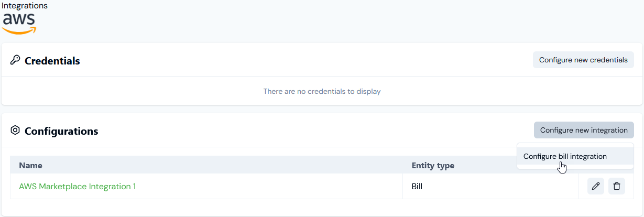Open AWS Marketplace Integration 1 link
644x217 pixels.
click(x=78, y=186)
